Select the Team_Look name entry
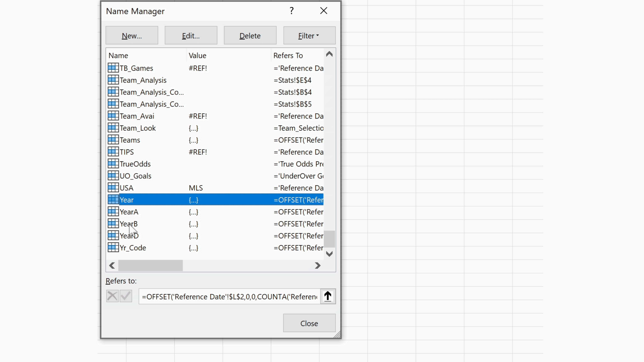This screenshot has height=362, width=644. [x=138, y=128]
